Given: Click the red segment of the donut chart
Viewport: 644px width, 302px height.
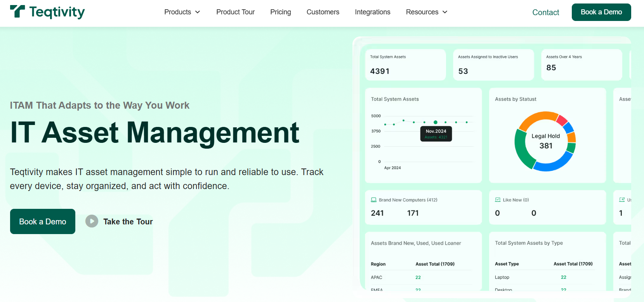Looking at the screenshot, I should 562,120.
